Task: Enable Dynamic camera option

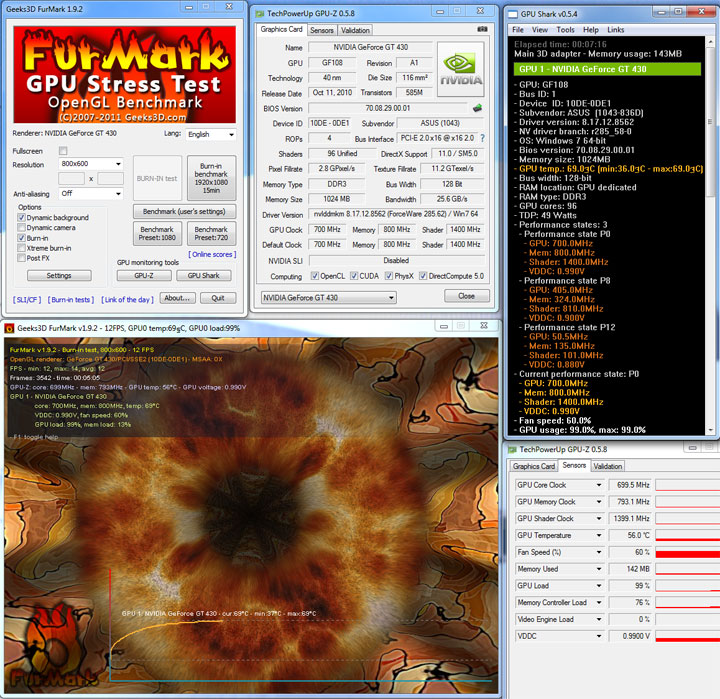Action: point(21,227)
